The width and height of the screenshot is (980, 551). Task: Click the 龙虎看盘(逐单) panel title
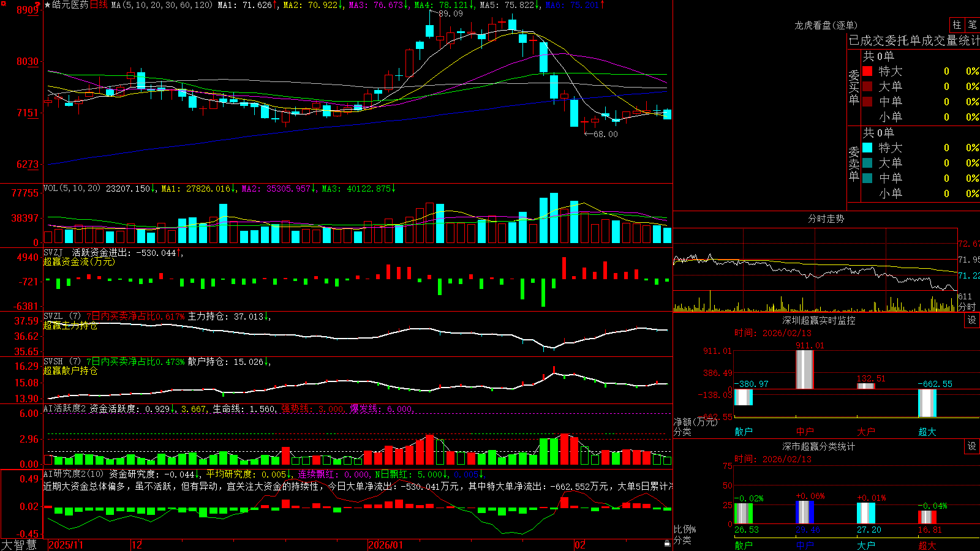click(826, 25)
